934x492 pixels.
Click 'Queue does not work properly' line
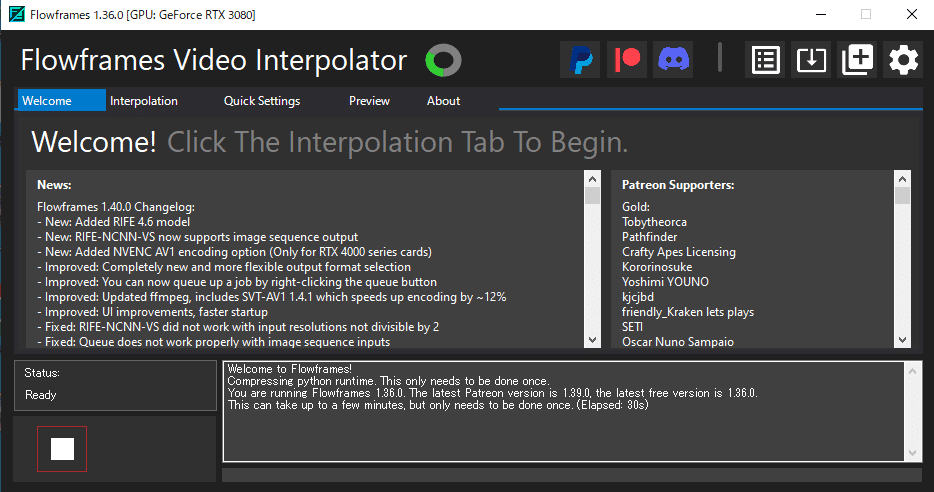[x=213, y=341]
